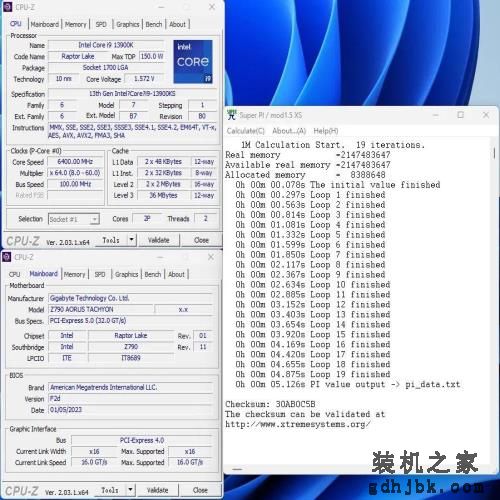This screenshot has height=500, width=500.
Task: Open About...(A) menu in Super PI
Action: click(x=289, y=131)
